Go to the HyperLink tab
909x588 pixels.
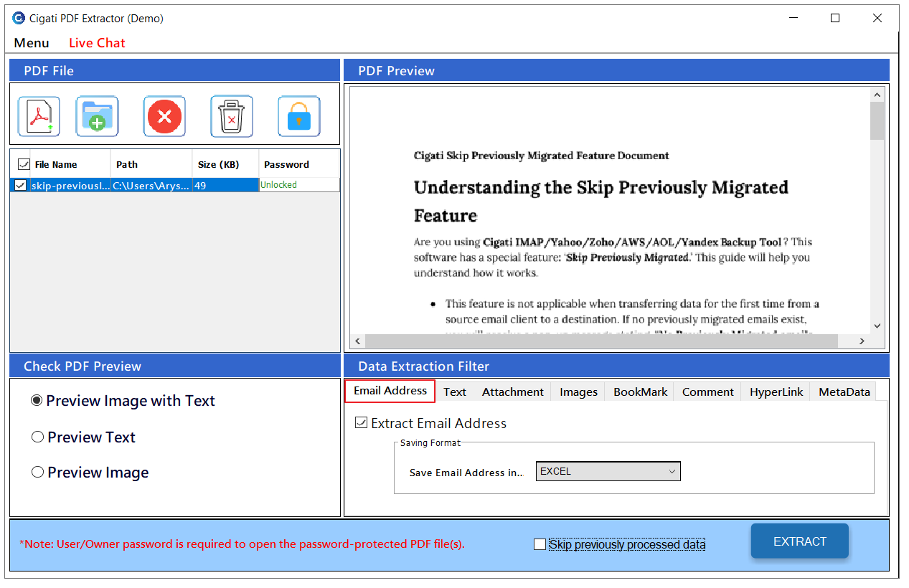pos(776,392)
